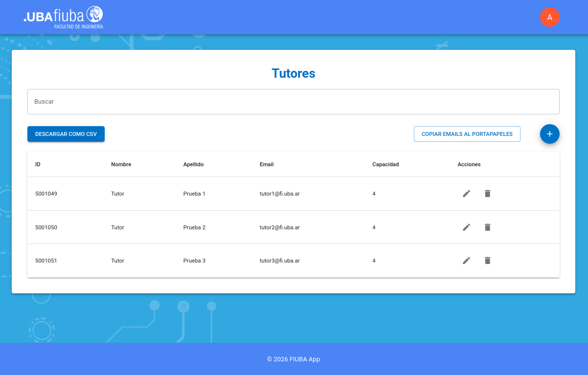
Task: Click the Apellido column header
Action: (193, 164)
